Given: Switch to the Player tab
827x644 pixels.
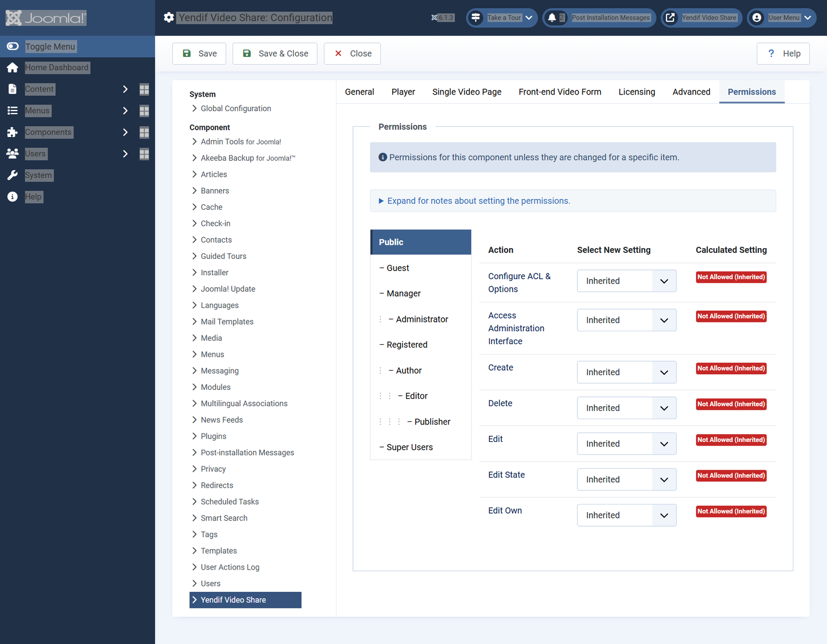Looking at the screenshot, I should pos(403,92).
